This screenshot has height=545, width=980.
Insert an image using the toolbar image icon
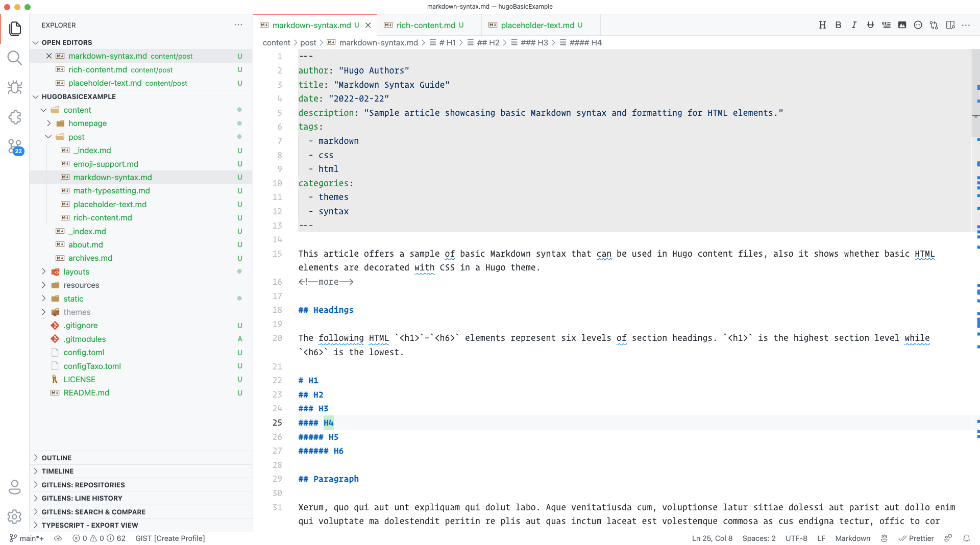(902, 25)
